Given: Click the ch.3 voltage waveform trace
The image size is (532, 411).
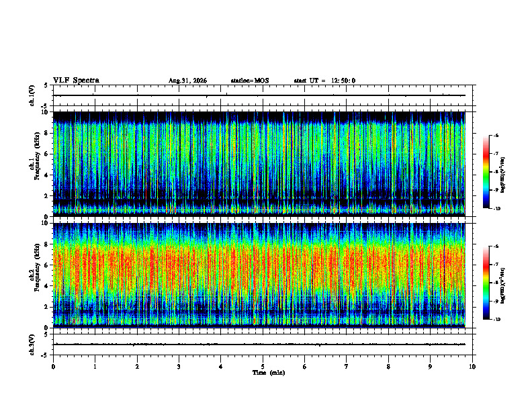Looking at the screenshot, I should click(x=259, y=345).
